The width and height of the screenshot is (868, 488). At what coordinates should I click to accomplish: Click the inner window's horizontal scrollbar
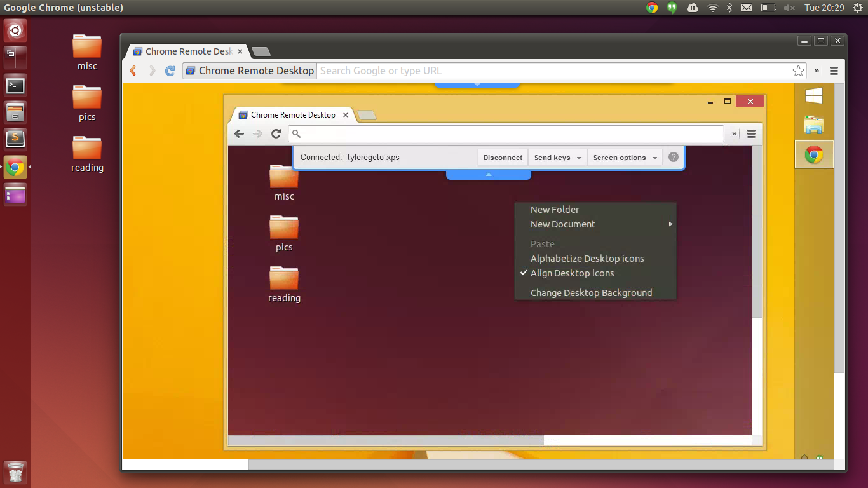coord(386,440)
